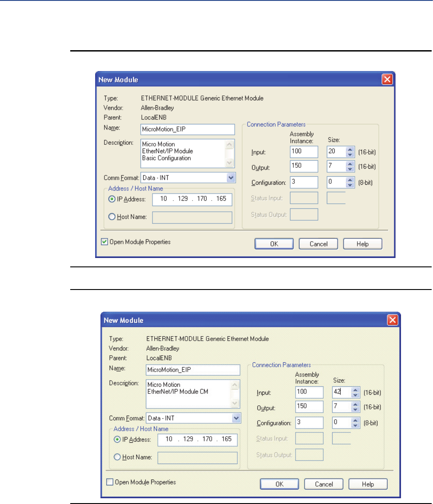
Task: Open Comm Format dropdown in lower dialog
Action: pyautogui.click(x=236, y=418)
